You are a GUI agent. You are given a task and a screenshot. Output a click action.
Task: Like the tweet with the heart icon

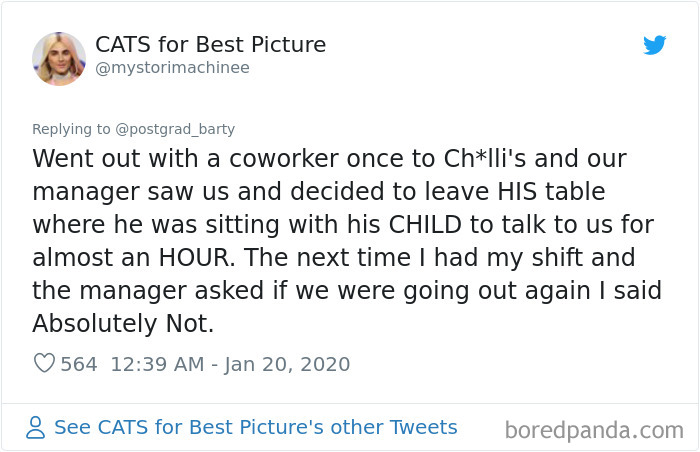[44, 363]
